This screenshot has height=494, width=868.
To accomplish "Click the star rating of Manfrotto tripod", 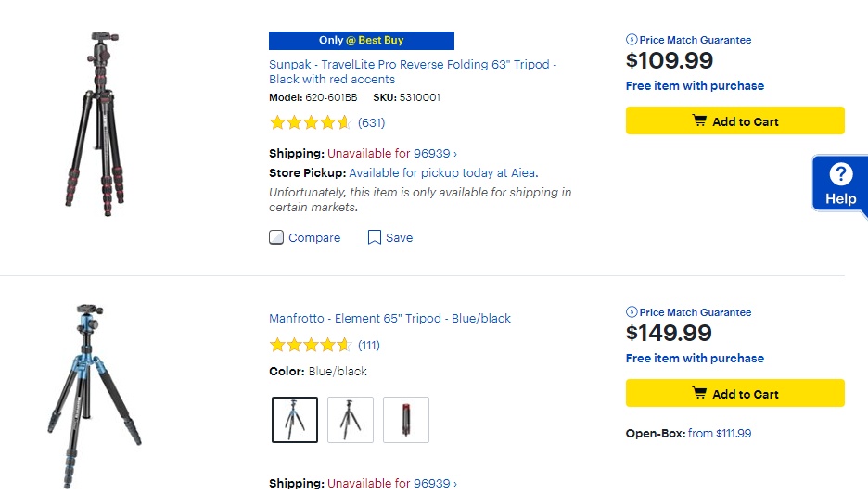I will coord(310,346).
